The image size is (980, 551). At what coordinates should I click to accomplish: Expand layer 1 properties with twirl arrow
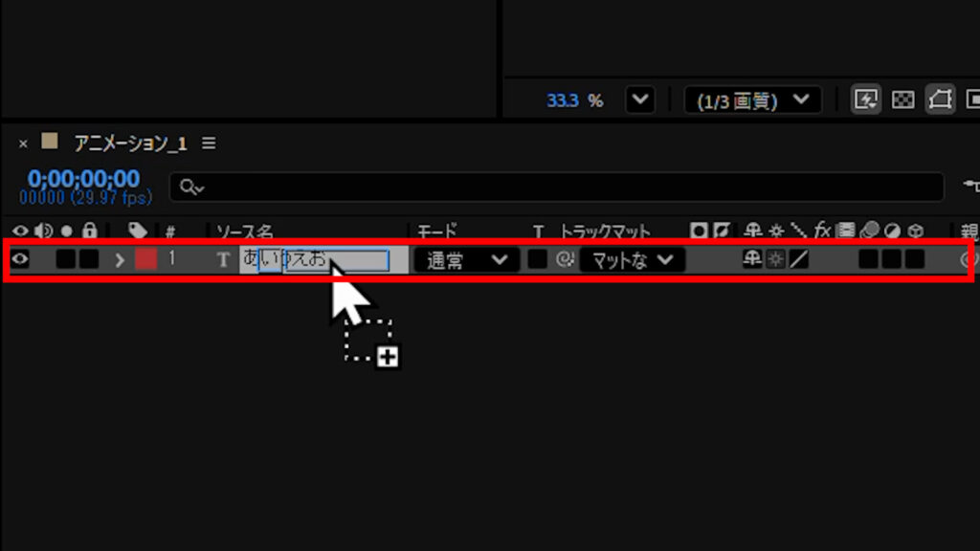(120, 259)
